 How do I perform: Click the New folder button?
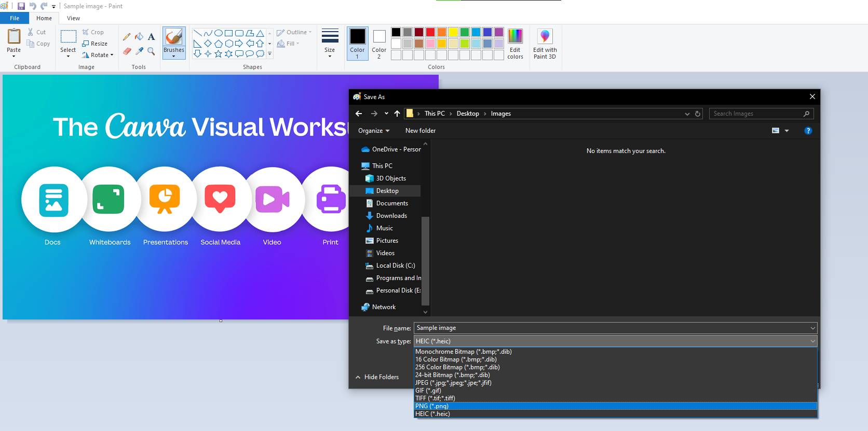[421, 131]
